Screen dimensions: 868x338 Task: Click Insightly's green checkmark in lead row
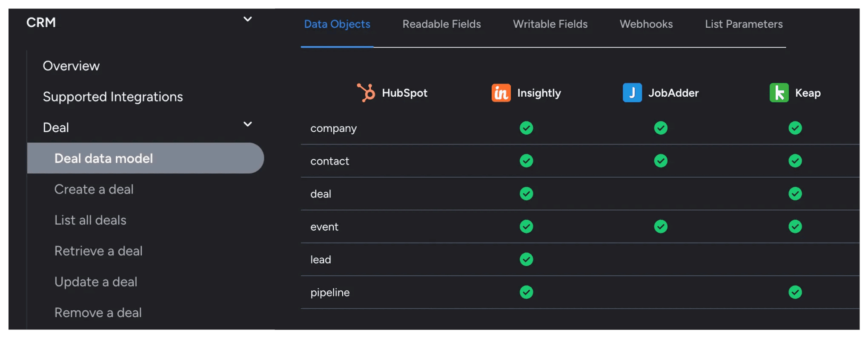pos(526,259)
